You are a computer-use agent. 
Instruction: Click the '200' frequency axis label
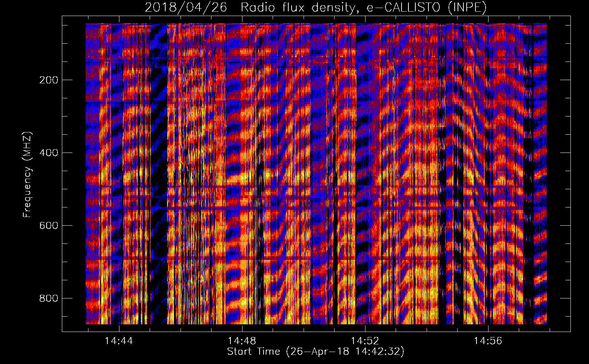click(x=49, y=80)
